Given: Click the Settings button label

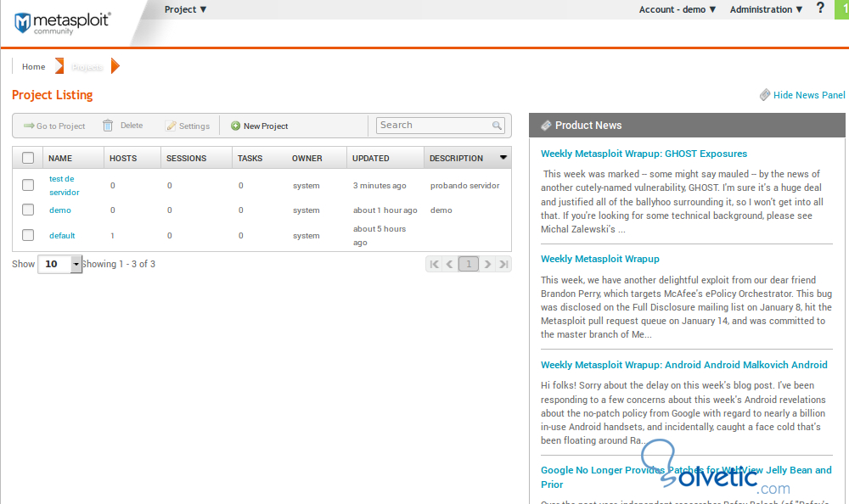Looking at the screenshot, I should 194,126.
